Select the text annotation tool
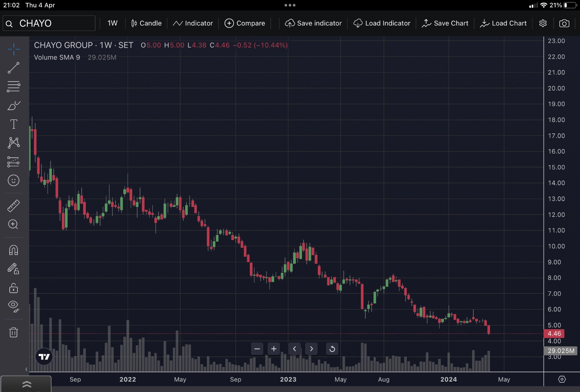This screenshot has width=580, height=392. pos(14,124)
